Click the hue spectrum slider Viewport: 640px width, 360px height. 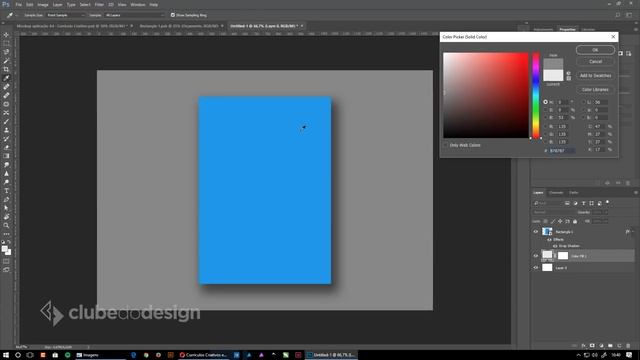(536, 96)
